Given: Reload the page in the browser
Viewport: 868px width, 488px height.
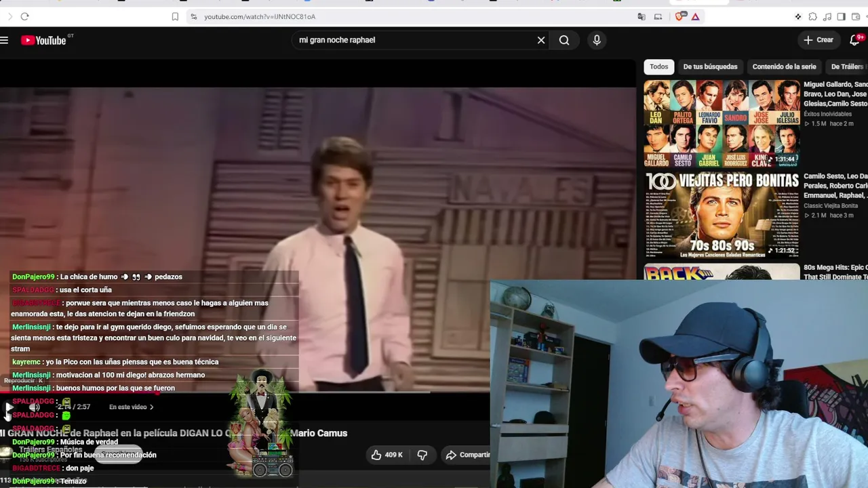Looking at the screenshot, I should pos(24,16).
